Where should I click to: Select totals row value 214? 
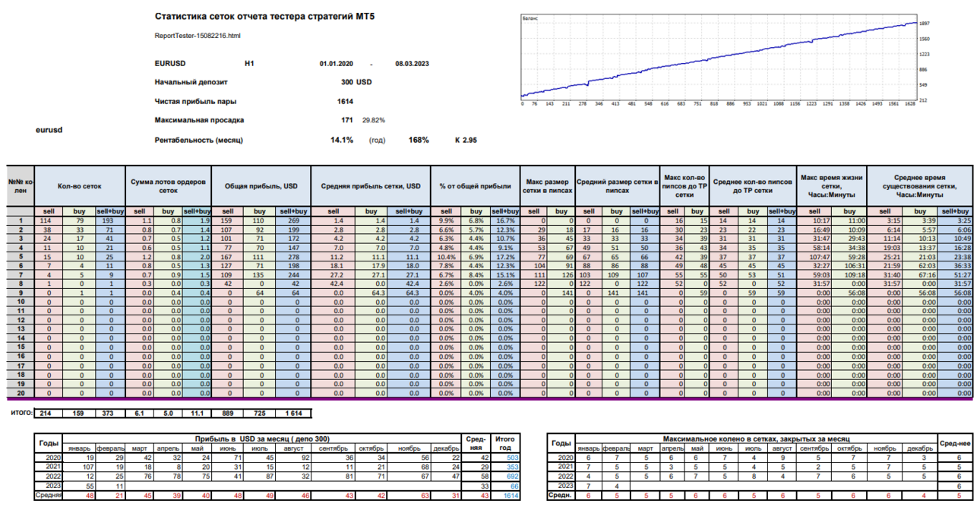click(50, 412)
